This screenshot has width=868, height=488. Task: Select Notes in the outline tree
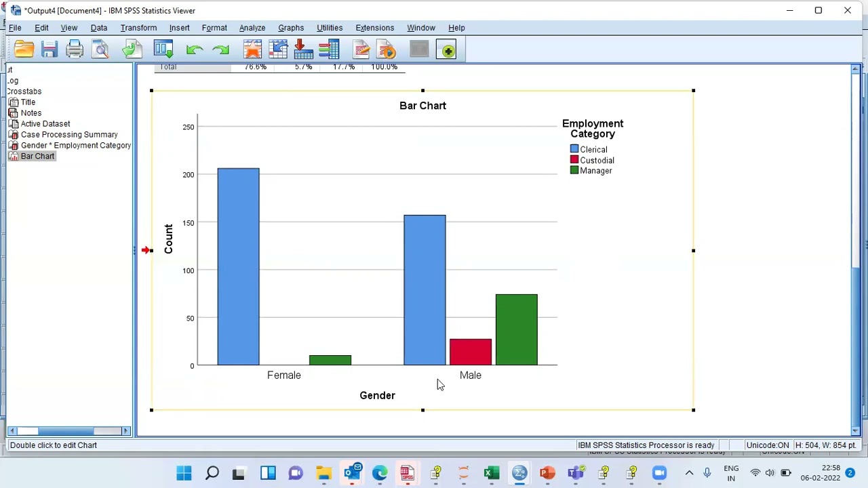(31, 113)
